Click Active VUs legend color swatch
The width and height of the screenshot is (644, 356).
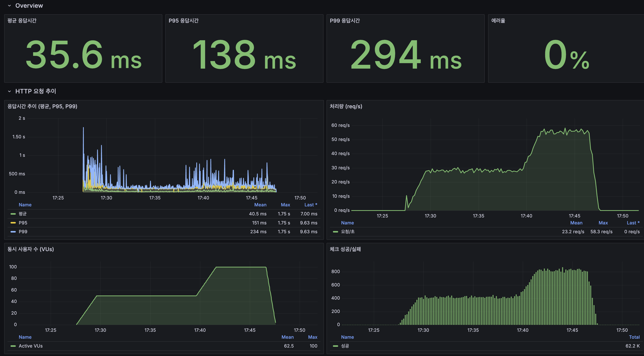tap(13, 346)
